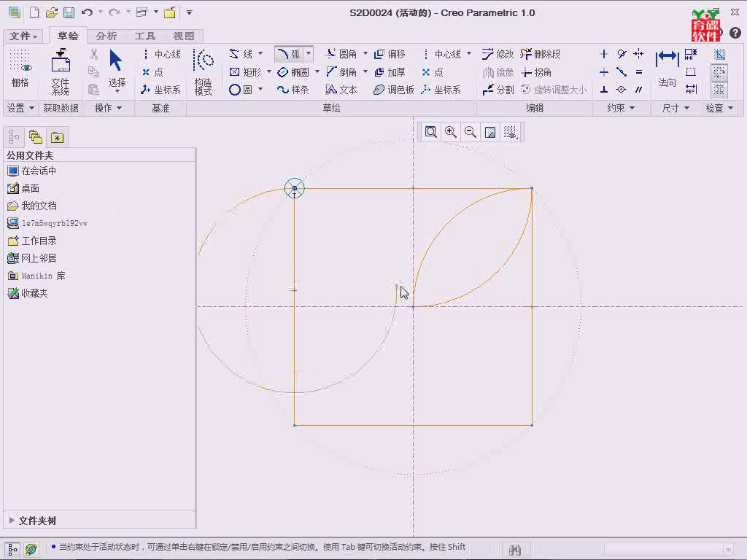747x560 pixels.
Task: Select the 倒角 chamfer tool
Action: [341, 72]
